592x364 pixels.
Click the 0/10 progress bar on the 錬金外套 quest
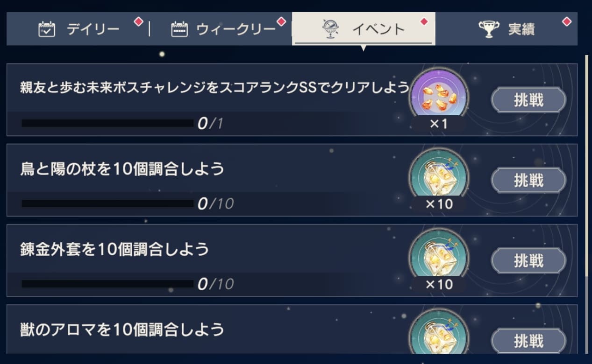point(107,283)
